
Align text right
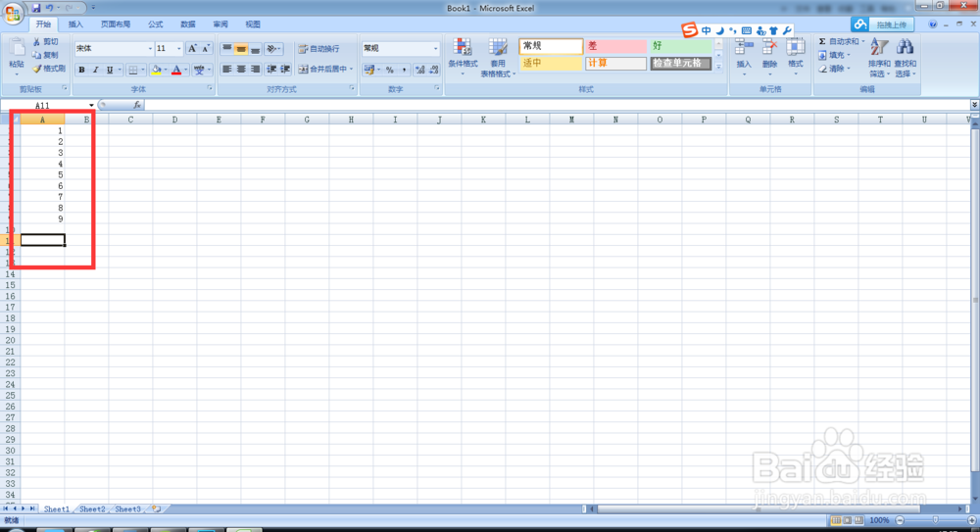(x=255, y=70)
